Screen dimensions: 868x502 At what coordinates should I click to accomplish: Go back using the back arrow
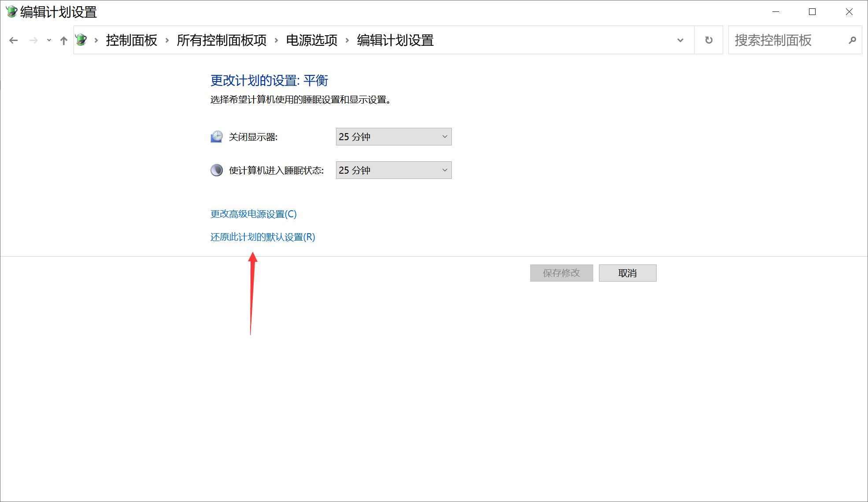[14, 41]
